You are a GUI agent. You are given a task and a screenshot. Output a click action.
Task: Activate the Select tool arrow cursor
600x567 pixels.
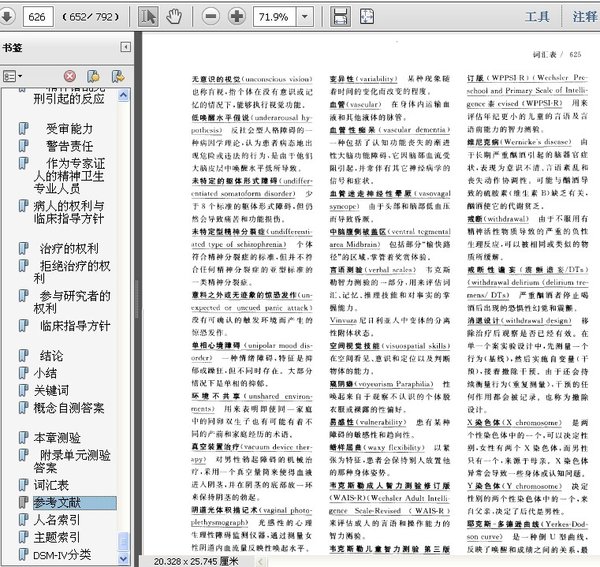148,17
